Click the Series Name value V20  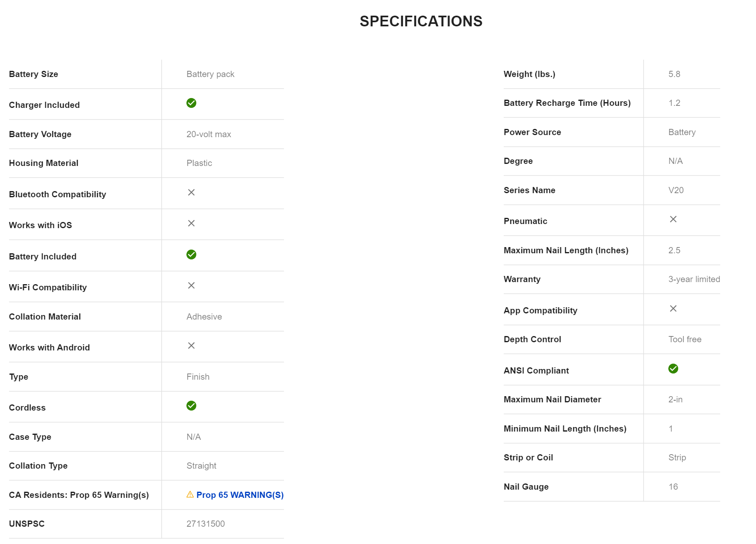tap(676, 190)
